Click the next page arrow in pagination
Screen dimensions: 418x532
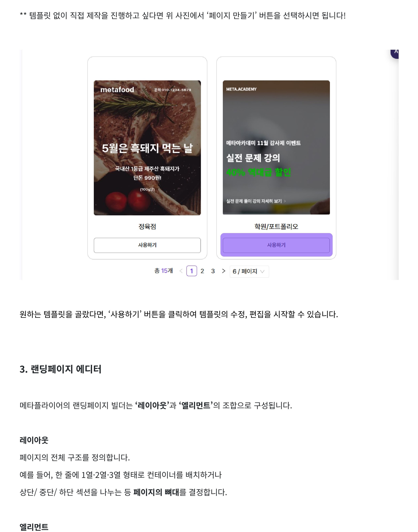click(223, 271)
